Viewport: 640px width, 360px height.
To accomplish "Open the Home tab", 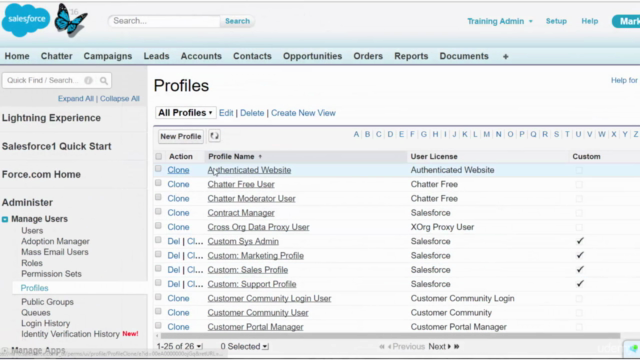I will click(x=17, y=56).
